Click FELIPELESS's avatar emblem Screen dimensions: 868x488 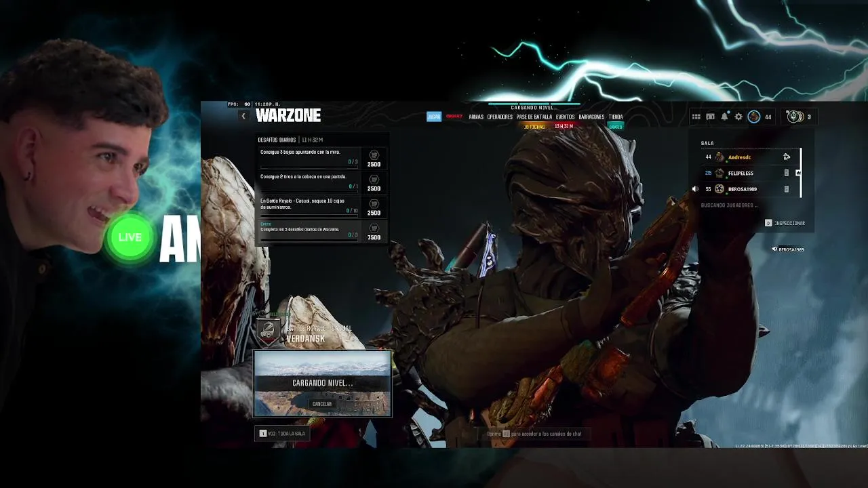pos(719,173)
